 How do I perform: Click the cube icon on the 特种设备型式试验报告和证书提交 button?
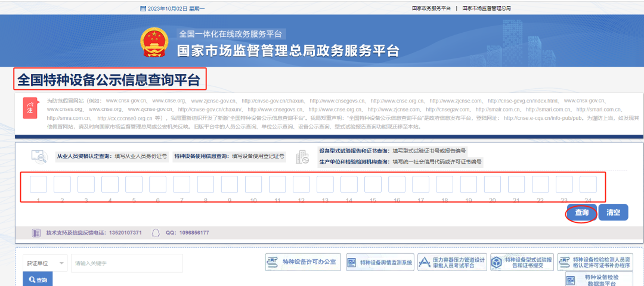point(497,263)
